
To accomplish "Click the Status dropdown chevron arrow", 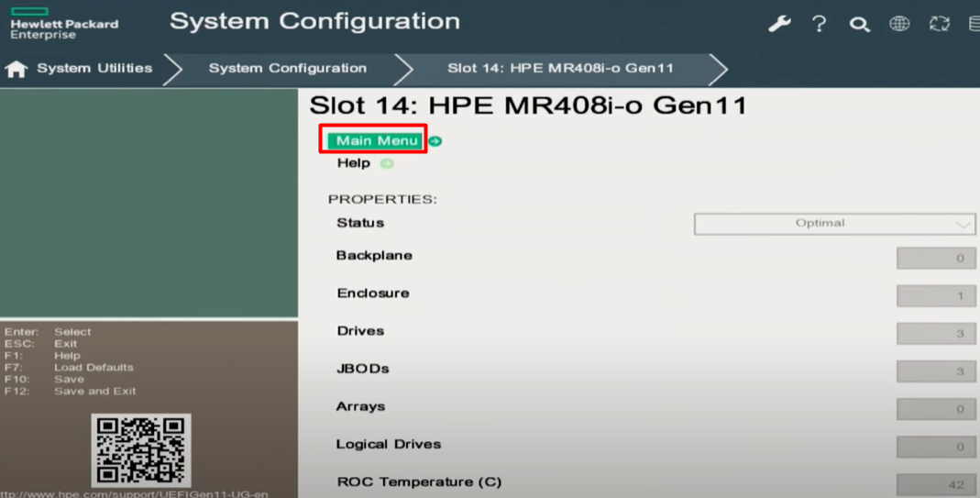I will (x=963, y=225).
